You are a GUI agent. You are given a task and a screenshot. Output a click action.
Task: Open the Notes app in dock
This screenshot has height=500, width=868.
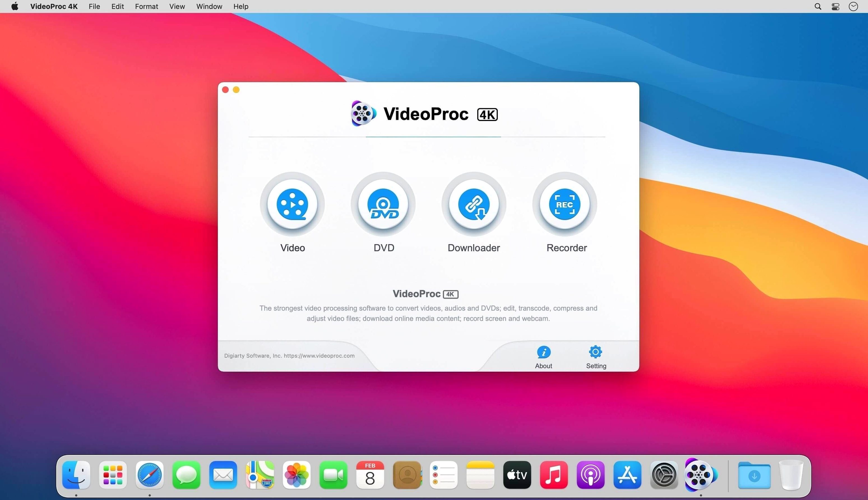pyautogui.click(x=481, y=475)
